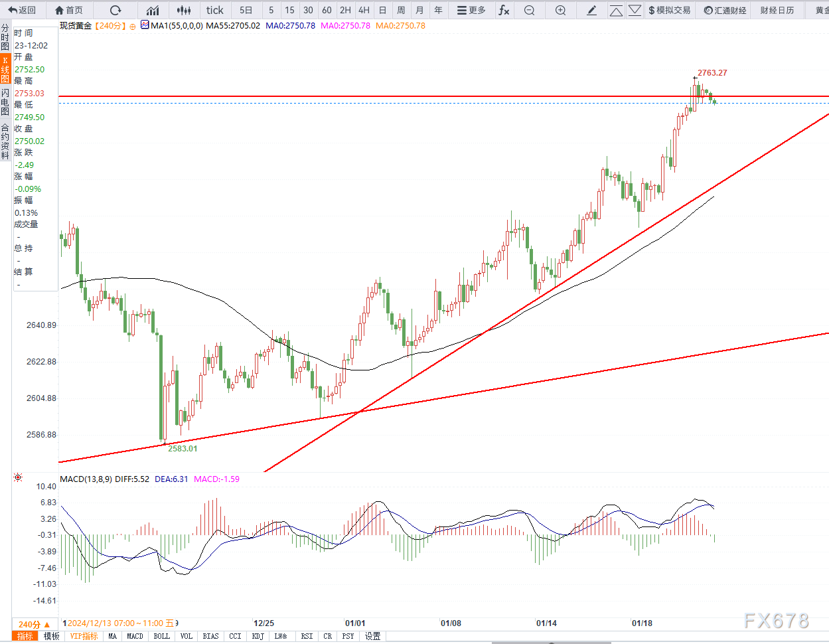Expand the 更多 menu in toolbar
The image size is (829, 644).
[x=471, y=10]
